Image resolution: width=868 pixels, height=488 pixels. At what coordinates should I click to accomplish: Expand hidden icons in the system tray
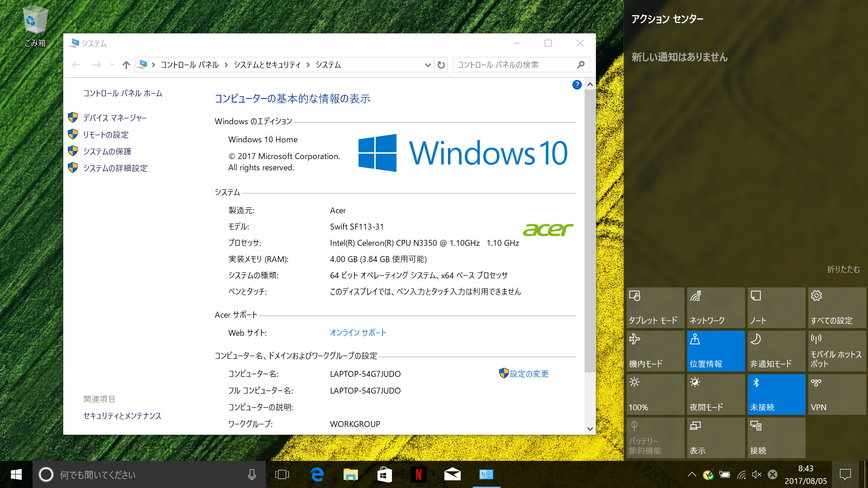pos(691,474)
